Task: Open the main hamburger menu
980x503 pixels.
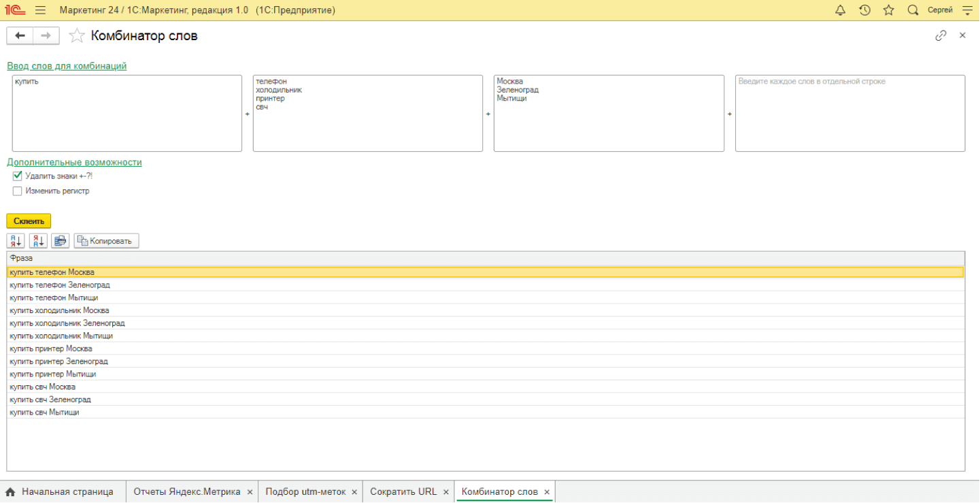Action: point(40,10)
